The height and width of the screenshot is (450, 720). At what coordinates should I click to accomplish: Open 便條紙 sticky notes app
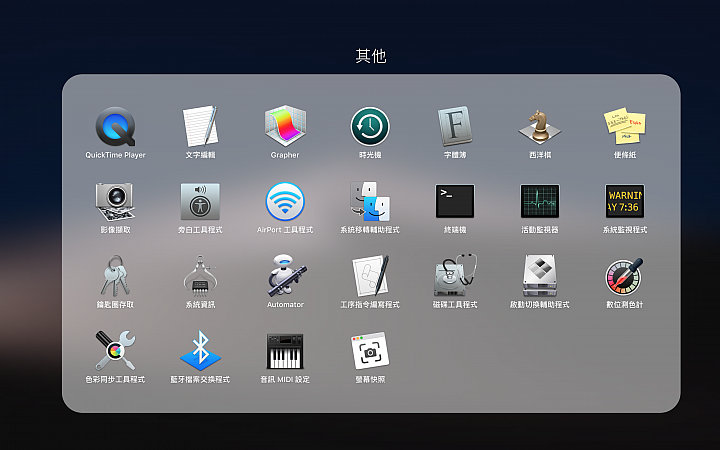click(624, 126)
